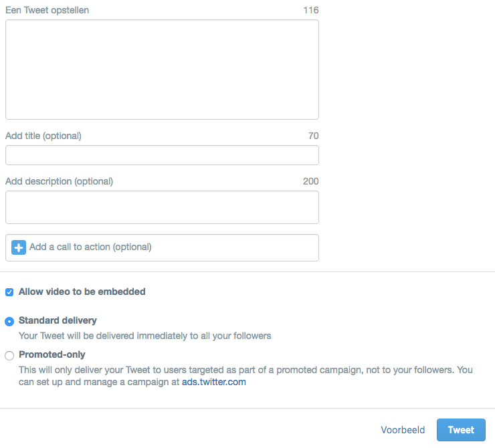Click the 70 title character counter
The height and width of the screenshot is (448, 495).
tap(313, 136)
